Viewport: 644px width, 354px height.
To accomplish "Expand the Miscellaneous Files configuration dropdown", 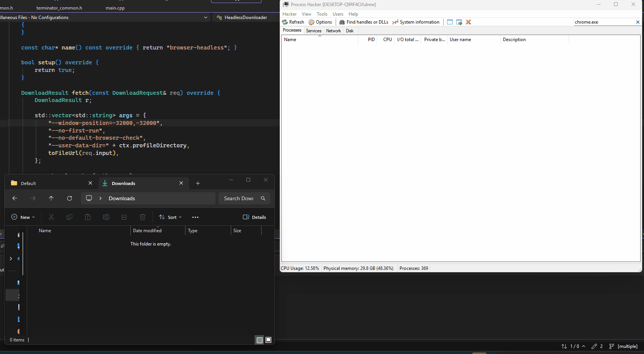I will click(x=206, y=18).
